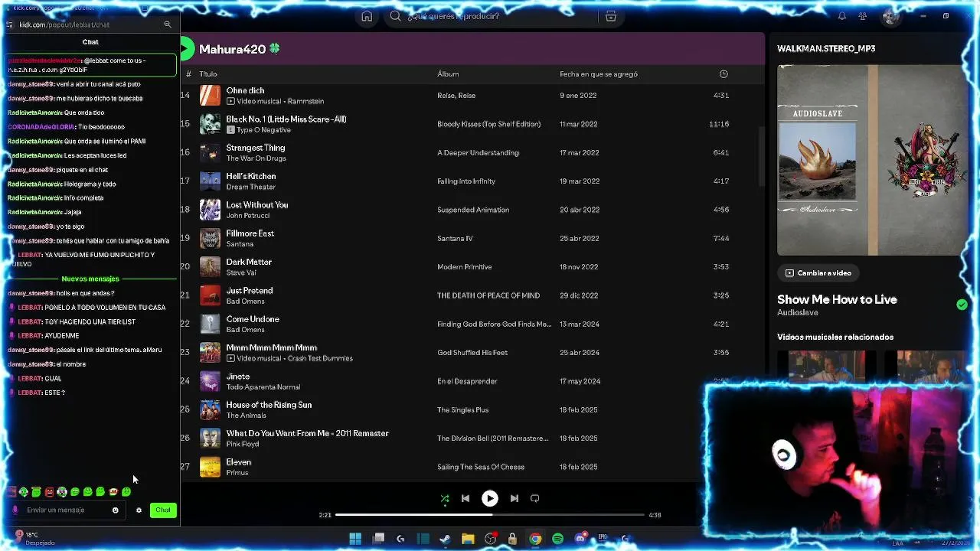Click the Strangest Thing cover thumbnail

[210, 152]
